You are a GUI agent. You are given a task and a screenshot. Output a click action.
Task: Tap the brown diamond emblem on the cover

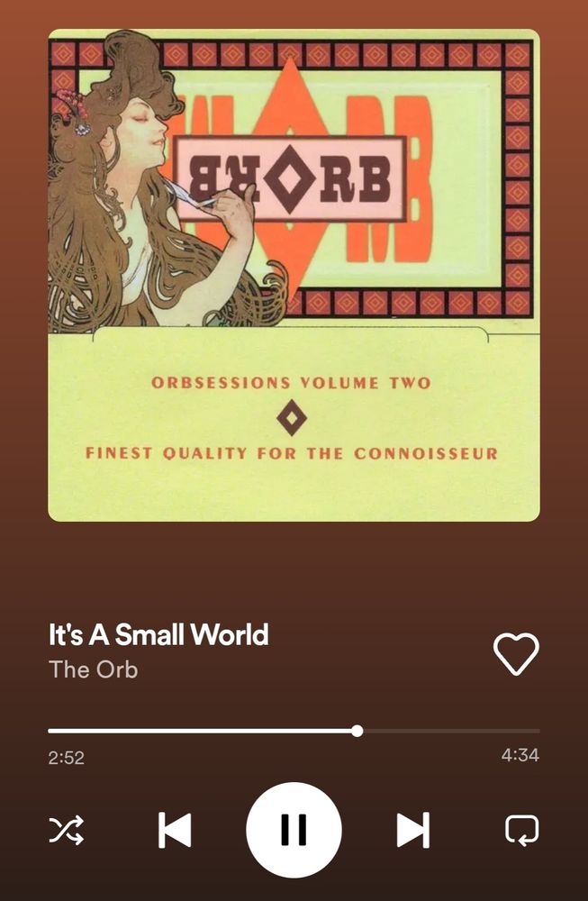tap(292, 418)
